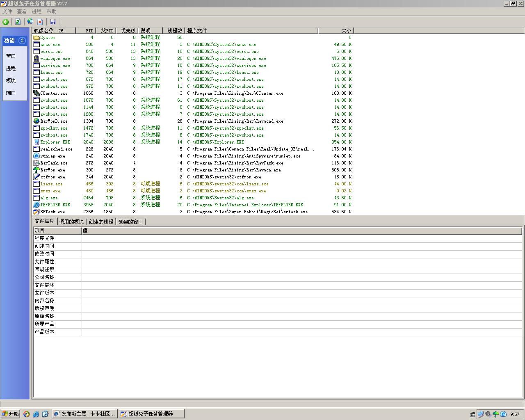Refresh the process list via toolbar icon
The image size is (525, 420).
tap(18, 22)
